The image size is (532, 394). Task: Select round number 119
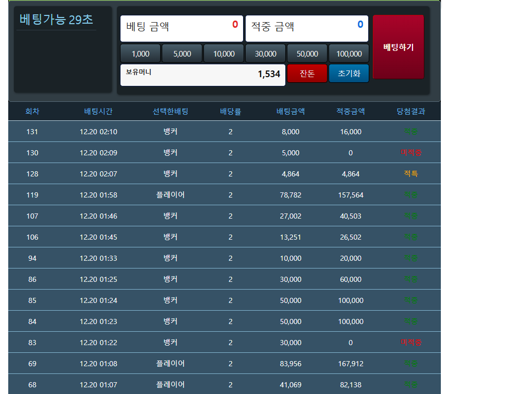point(32,195)
